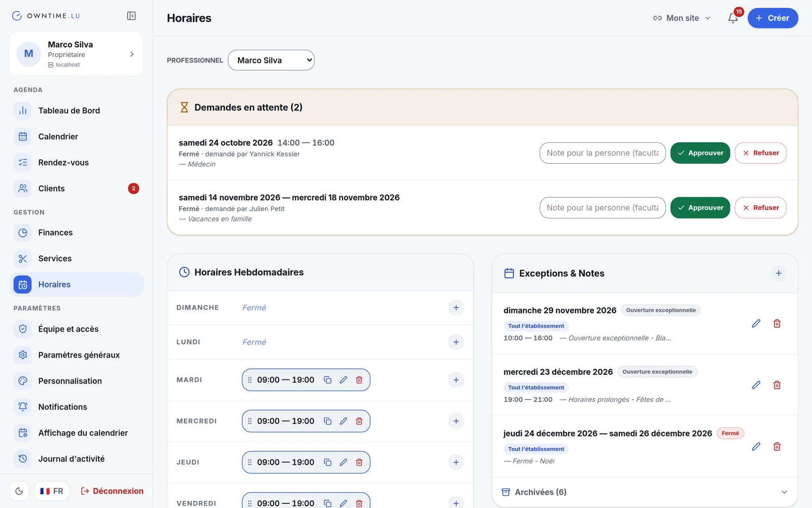Toggle dark mode moon icon
The image size is (812, 508).
point(19,491)
